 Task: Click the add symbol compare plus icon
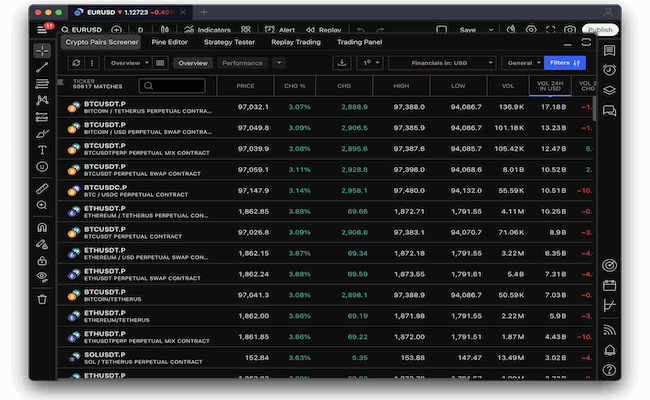(116, 30)
